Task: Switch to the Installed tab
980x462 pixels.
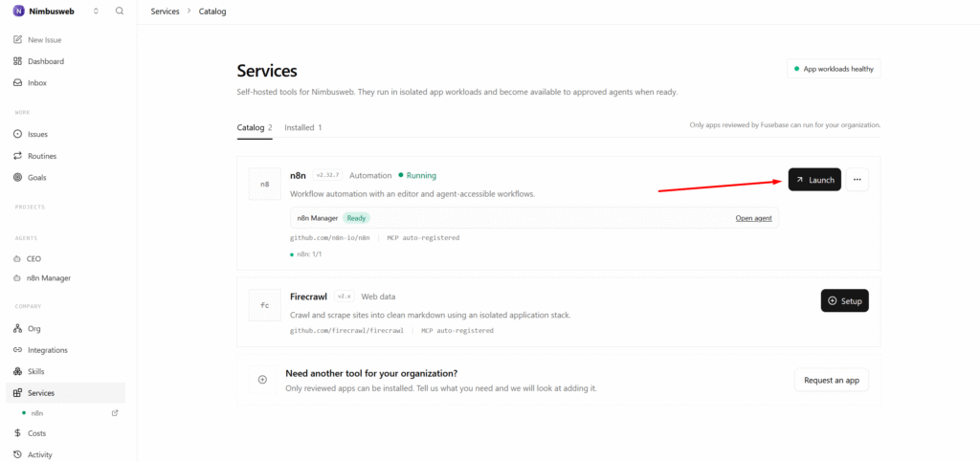Action: tap(303, 127)
